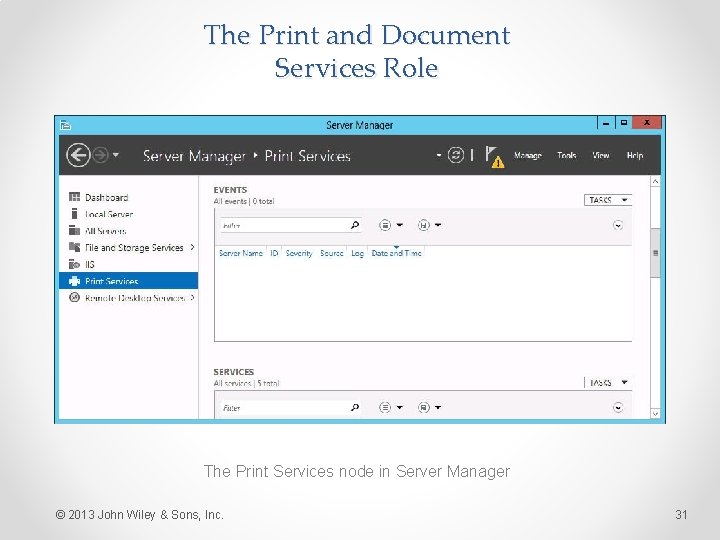Screen dimensions: 720x540
Task: Open the Manage menu
Action: tap(528, 155)
